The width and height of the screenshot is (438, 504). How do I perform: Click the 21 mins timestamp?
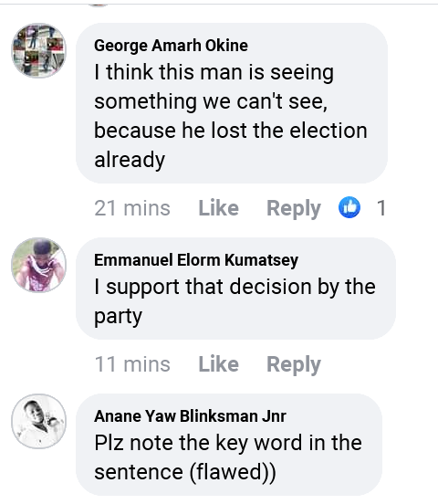(132, 208)
